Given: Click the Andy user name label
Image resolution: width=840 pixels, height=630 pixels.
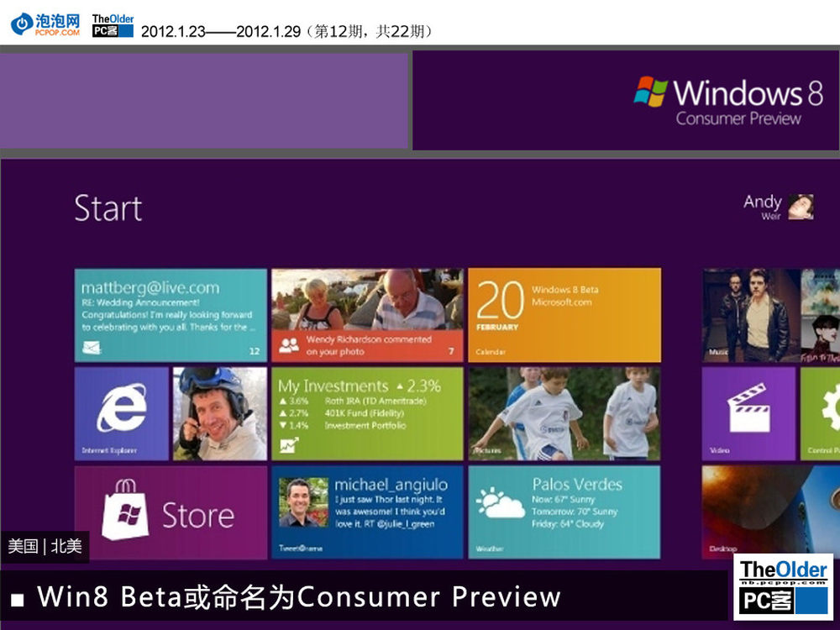Looking at the screenshot, I should [x=763, y=202].
